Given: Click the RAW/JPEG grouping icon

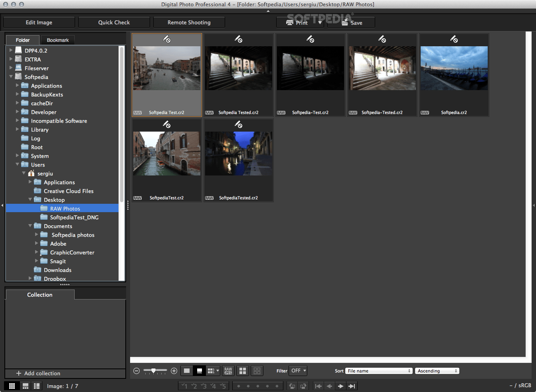Looking at the screenshot, I should [x=228, y=371].
